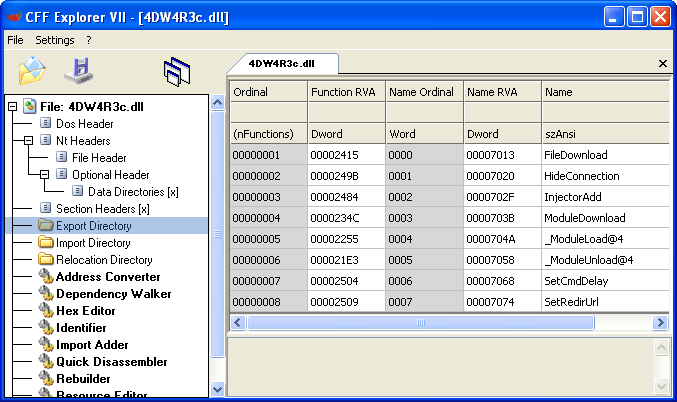Collapse the Optional Header tree node
The width and height of the screenshot is (677, 402).
click(x=46, y=175)
